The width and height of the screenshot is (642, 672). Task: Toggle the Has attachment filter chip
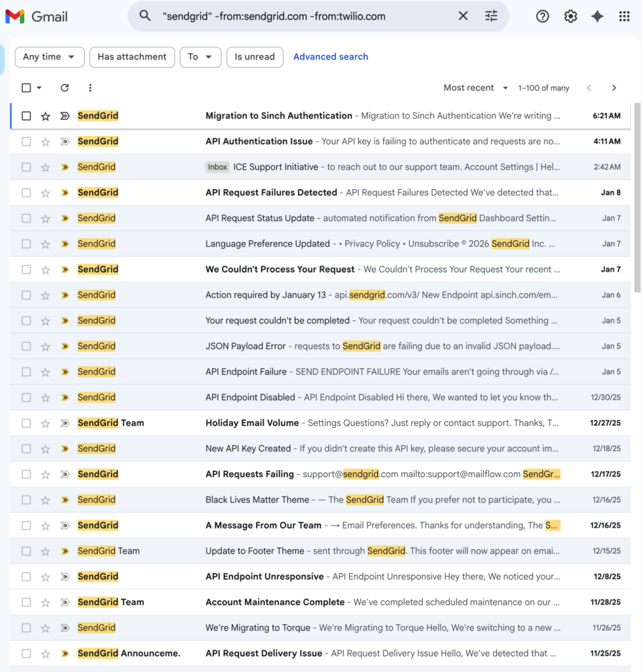click(132, 57)
